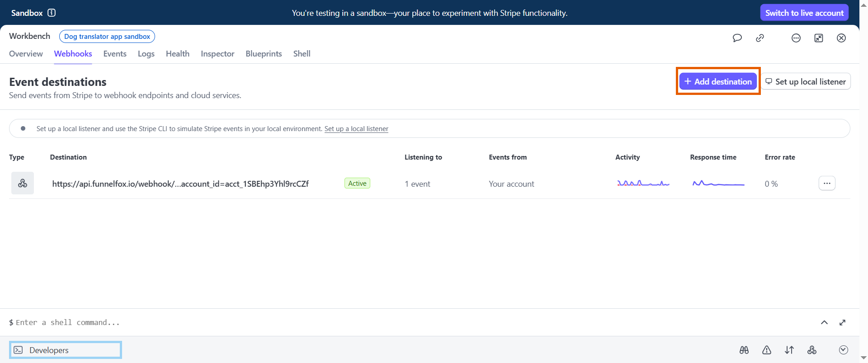Open the Inspector binoculars icon in bottom bar
Screen dimensions: 868x363
coord(744,350)
